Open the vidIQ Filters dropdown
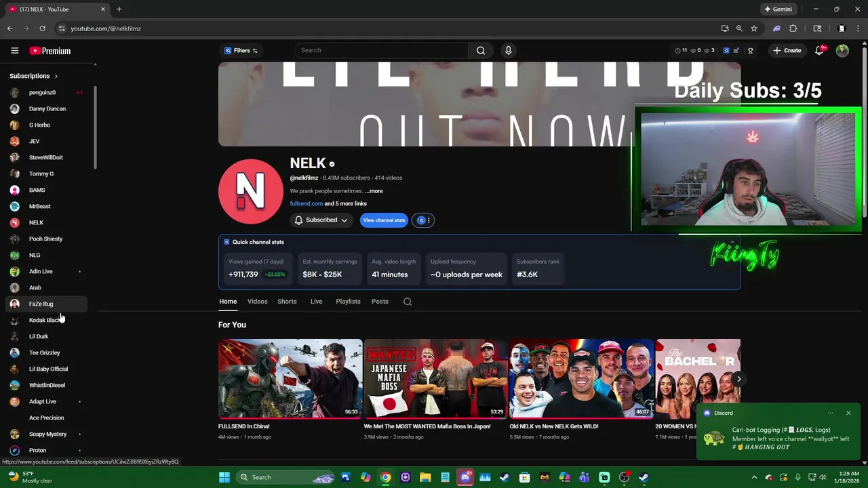Viewport: 868px width, 488px height. (x=241, y=50)
